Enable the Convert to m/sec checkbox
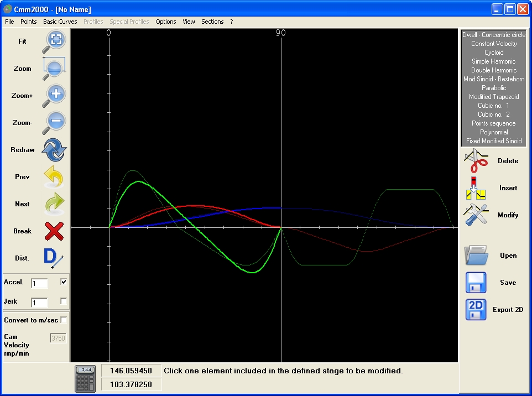The image size is (532, 396). tap(64, 320)
